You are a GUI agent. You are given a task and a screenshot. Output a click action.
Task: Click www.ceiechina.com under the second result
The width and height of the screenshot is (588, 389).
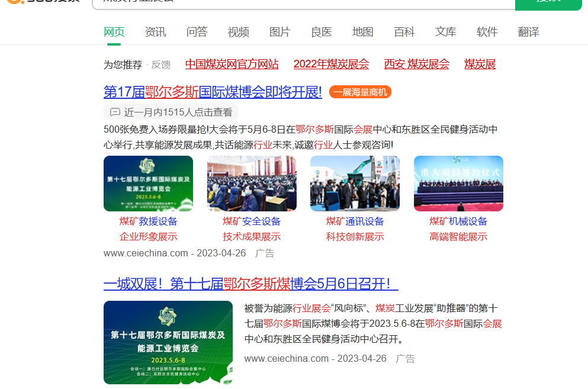(x=287, y=359)
